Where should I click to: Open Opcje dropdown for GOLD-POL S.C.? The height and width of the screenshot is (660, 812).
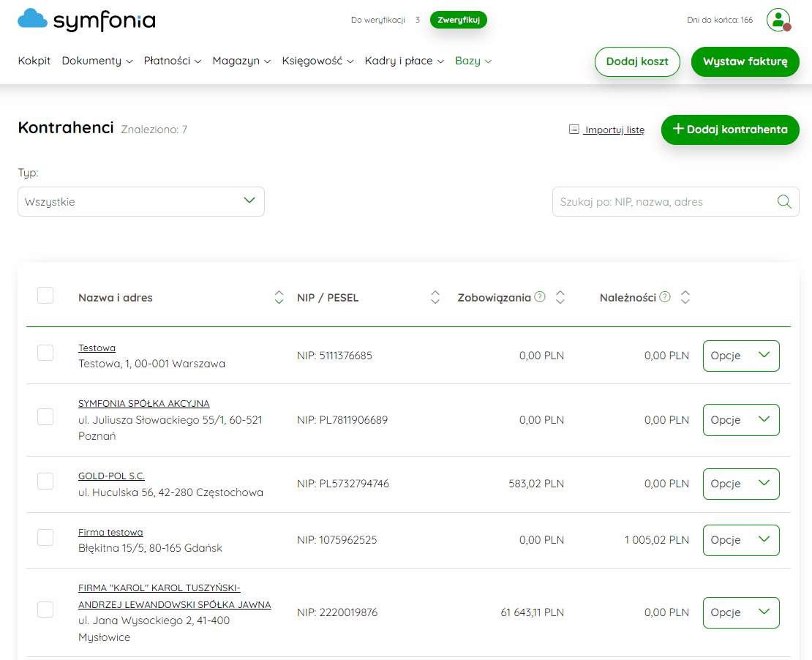point(741,484)
